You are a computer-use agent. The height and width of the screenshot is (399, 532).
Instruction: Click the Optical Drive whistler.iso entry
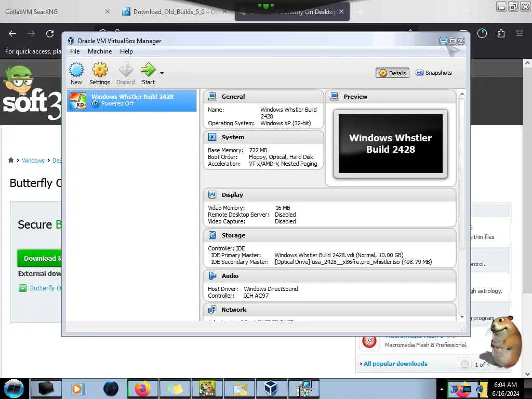point(353,262)
